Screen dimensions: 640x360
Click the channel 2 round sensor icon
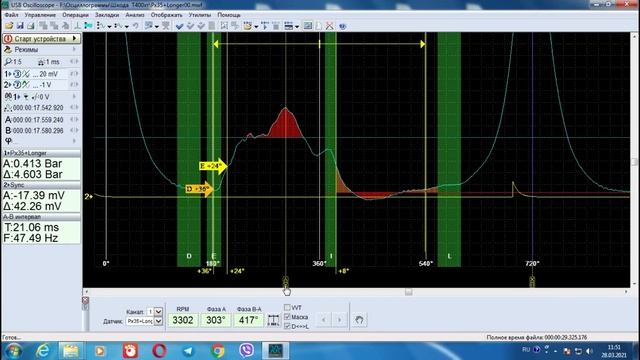pos(17,84)
